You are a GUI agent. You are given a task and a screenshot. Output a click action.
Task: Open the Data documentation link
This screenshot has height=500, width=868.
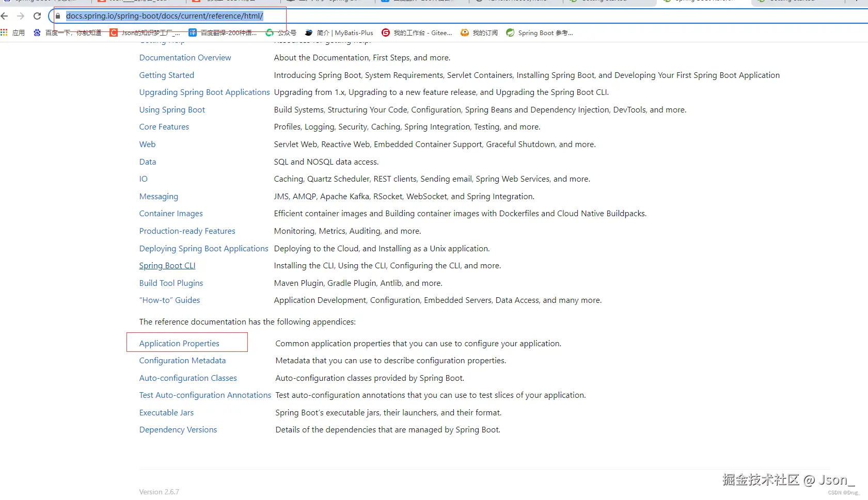(x=148, y=162)
